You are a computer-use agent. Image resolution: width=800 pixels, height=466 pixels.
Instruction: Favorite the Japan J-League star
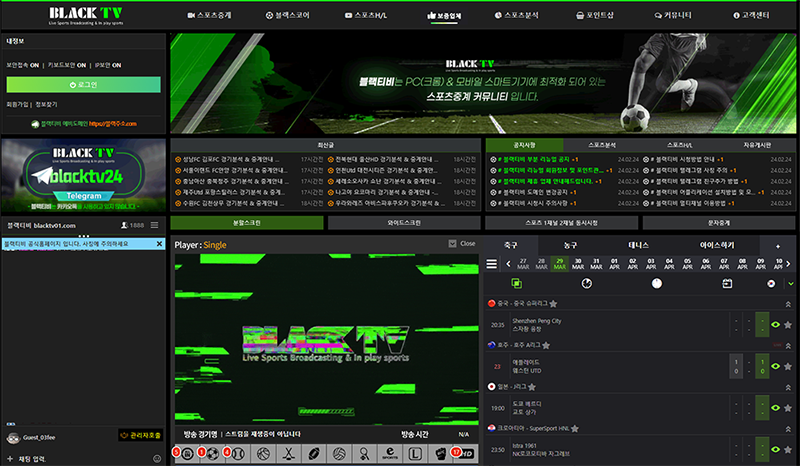(x=532, y=387)
